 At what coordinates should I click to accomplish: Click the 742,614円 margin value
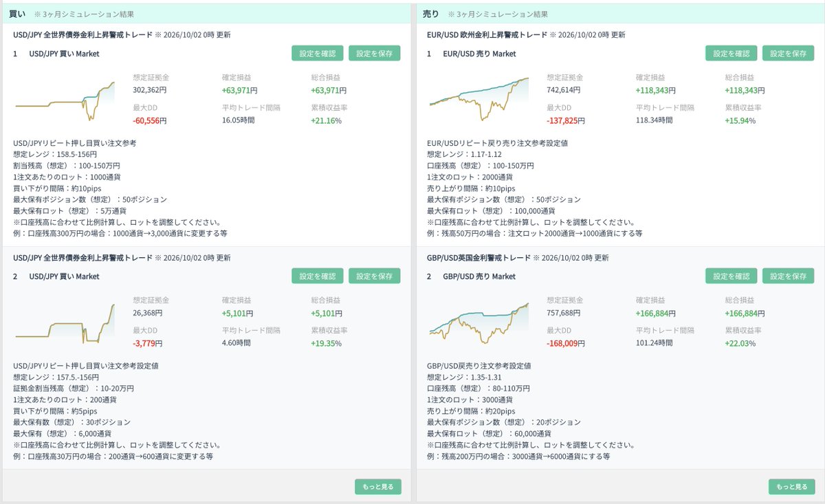(564, 90)
